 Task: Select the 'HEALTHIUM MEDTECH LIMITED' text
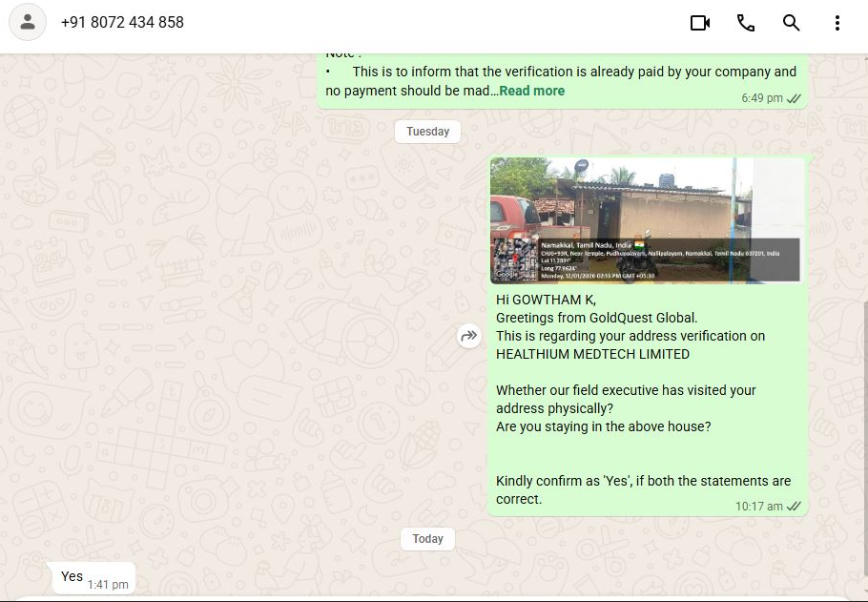[592, 354]
